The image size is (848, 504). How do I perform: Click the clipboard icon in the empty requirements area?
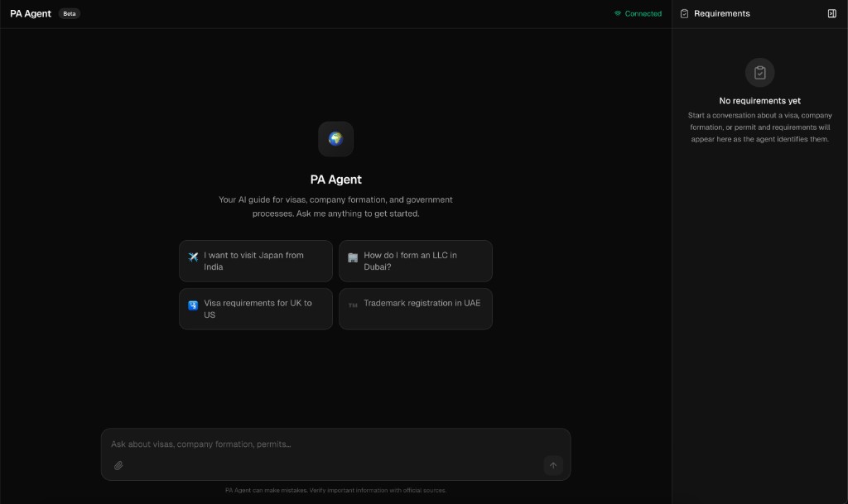[759, 72]
